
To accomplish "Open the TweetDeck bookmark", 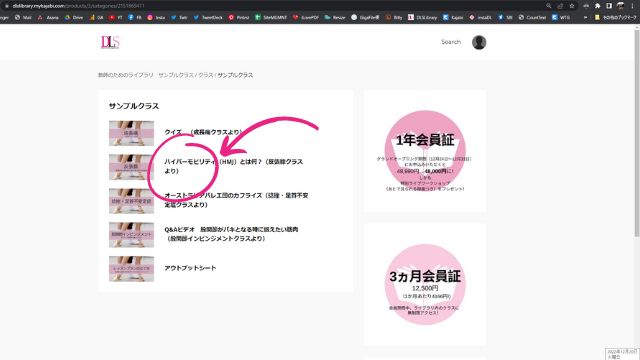I will (208, 18).
